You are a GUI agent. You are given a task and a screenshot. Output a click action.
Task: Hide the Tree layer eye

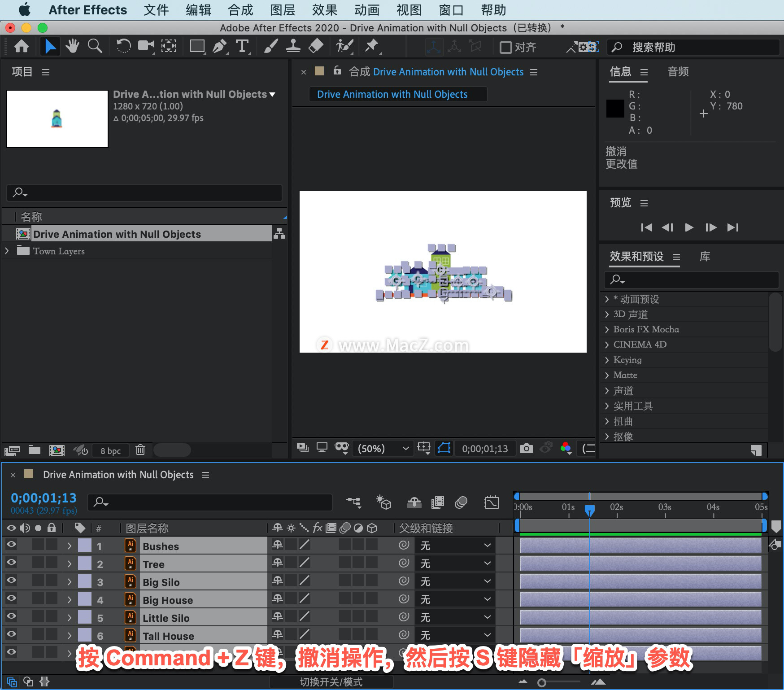pos(11,563)
